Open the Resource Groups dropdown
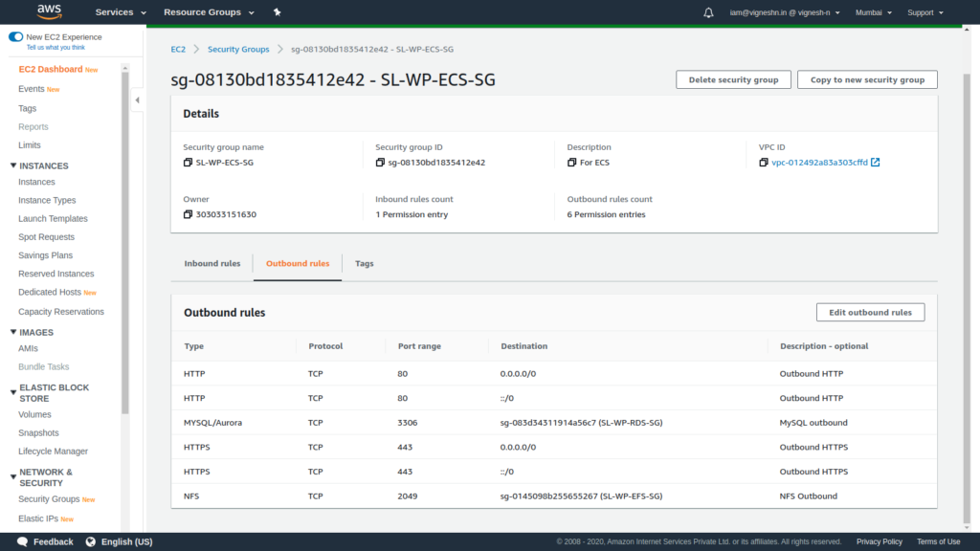980x551 pixels. point(209,12)
